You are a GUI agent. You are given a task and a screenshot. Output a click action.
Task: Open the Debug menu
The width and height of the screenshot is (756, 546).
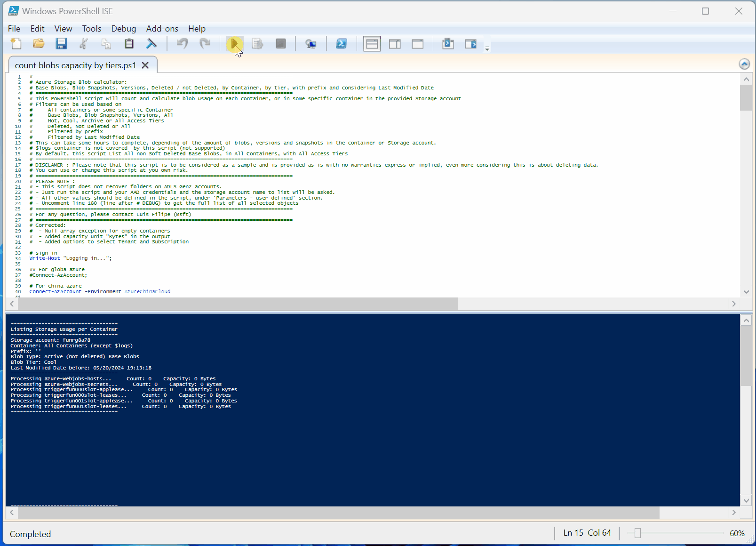click(x=123, y=29)
